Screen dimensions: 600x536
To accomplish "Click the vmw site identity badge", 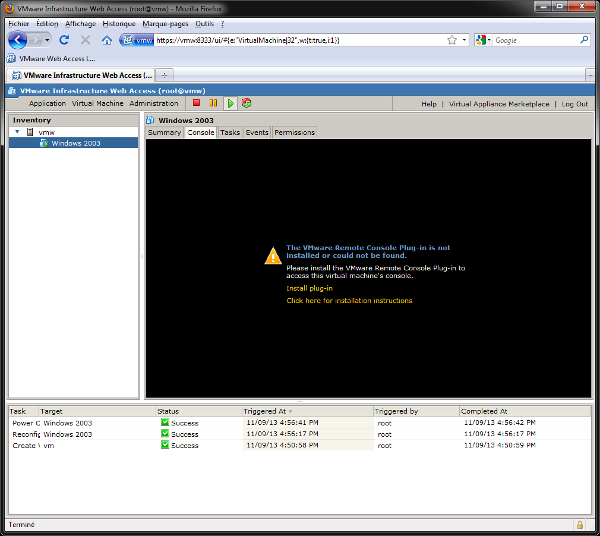I will (x=137, y=40).
